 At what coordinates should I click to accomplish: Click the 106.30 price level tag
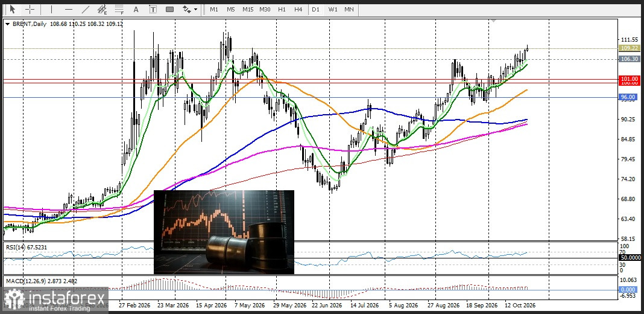click(629, 59)
